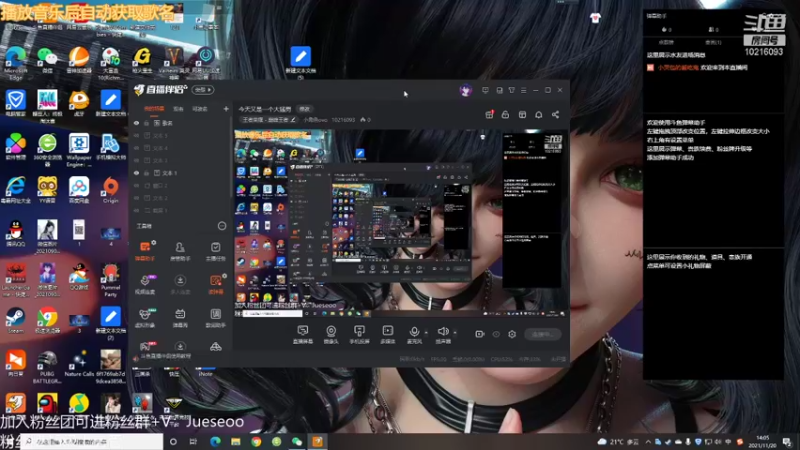This screenshot has width=800, height=450.
Task: Toggle visibility of 文本 2 source
Action: (x=136, y=198)
